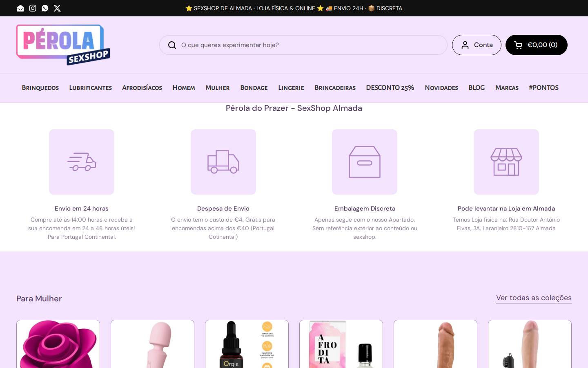Open the Mulher menu
588x368 pixels.
pos(218,88)
